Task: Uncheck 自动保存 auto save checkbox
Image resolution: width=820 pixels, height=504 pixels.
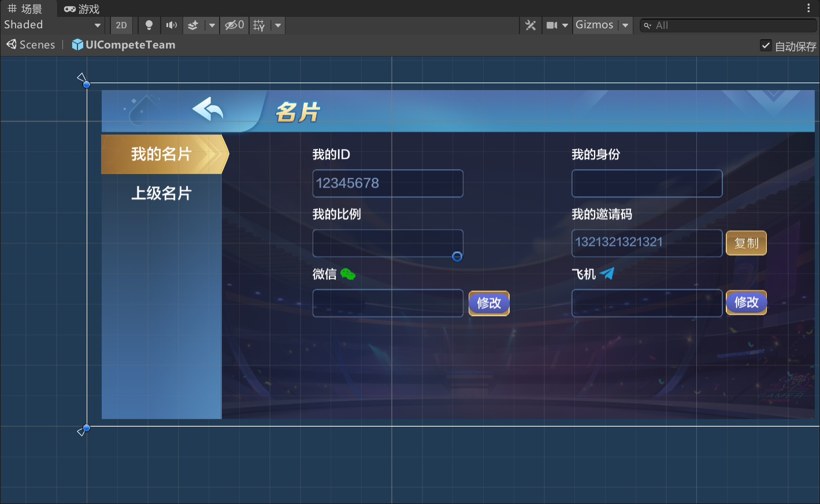Action: tap(766, 46)
